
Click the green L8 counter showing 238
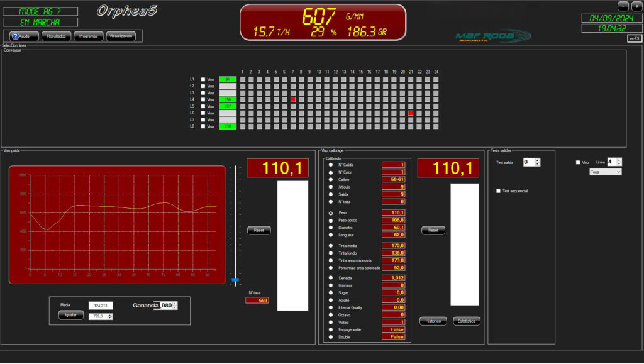tap(228, 126)
